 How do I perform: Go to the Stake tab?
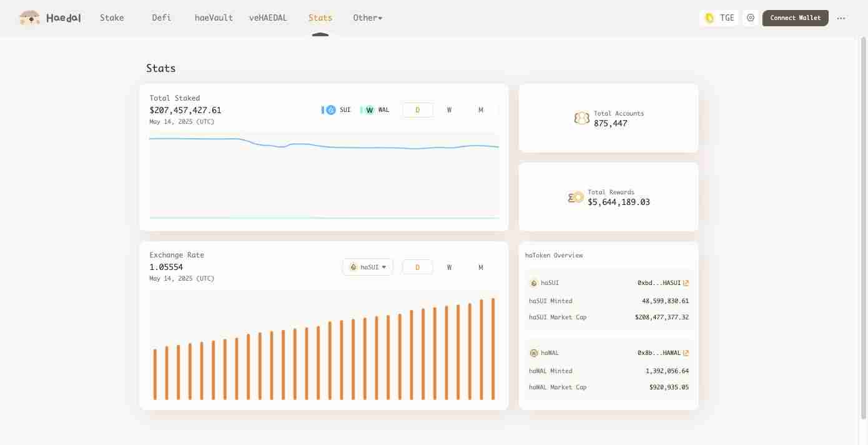click(112, 18)
